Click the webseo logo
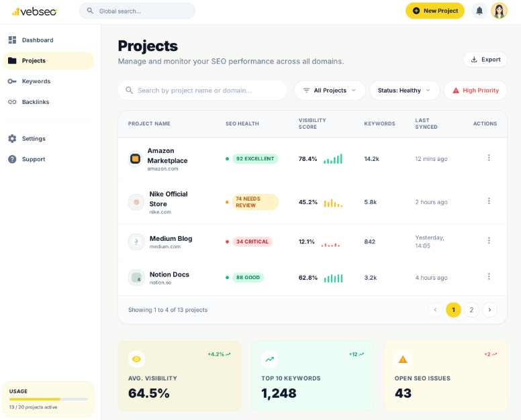The width and height of the screenshot is (521, 420). [34, 11]
